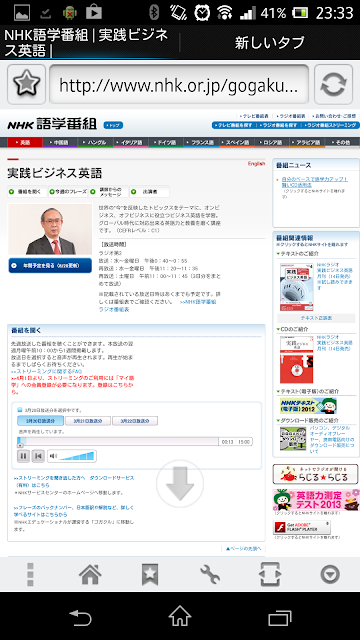Tap the large download arrow overlay
Screen dimensions: 360x640
click(x=180, y=484)
